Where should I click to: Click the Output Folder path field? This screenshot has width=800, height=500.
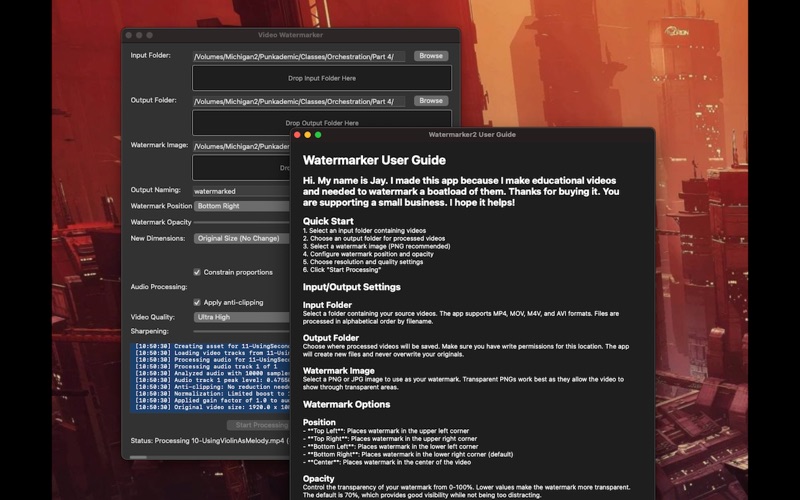[299, 102]
